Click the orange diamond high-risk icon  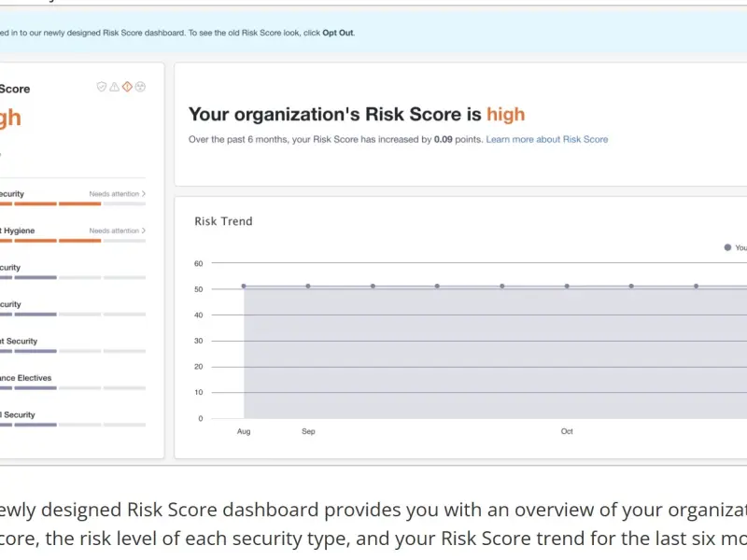127,87
